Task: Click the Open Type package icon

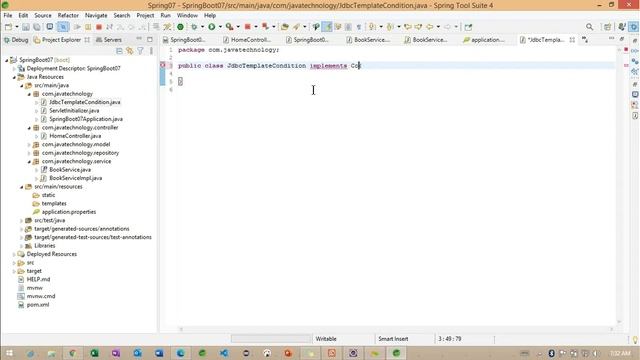Action: 285,27
